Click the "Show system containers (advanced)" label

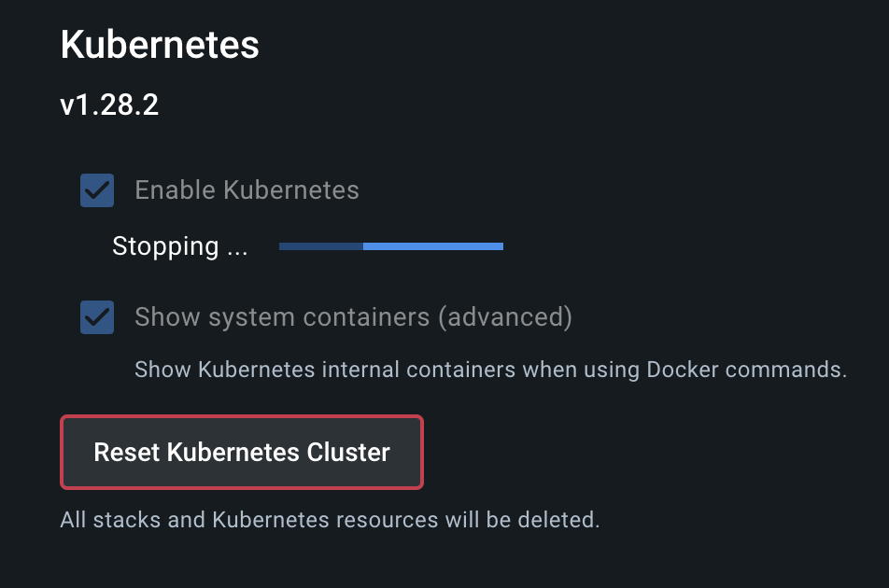[353, 317]
